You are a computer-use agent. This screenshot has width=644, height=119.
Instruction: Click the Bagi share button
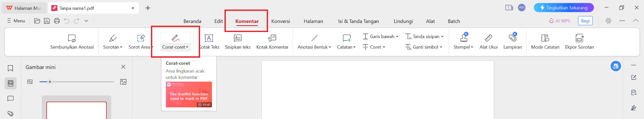(x=585, y=21)
